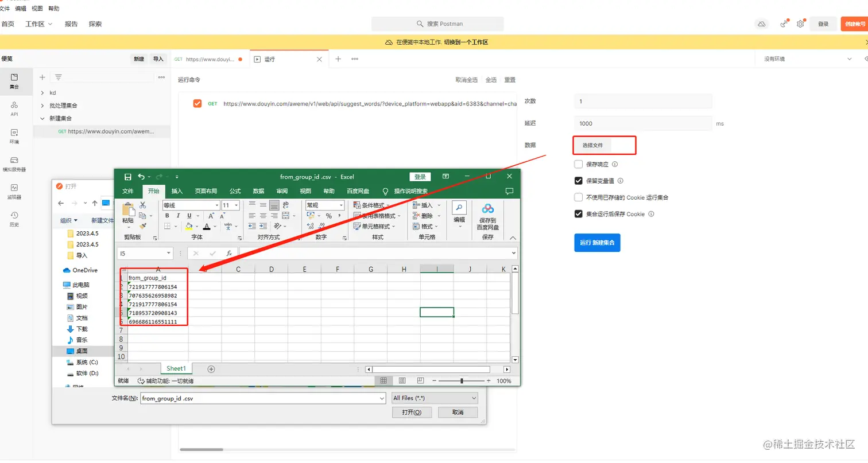Expand the kd collection
This screenshot has width=868, height=463.
click(x=42, y=92)
